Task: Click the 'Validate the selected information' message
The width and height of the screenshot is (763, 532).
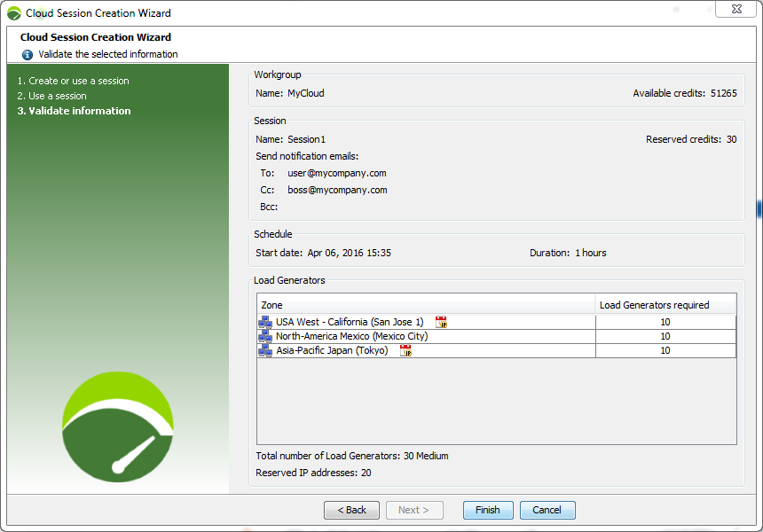Action: 108,54
